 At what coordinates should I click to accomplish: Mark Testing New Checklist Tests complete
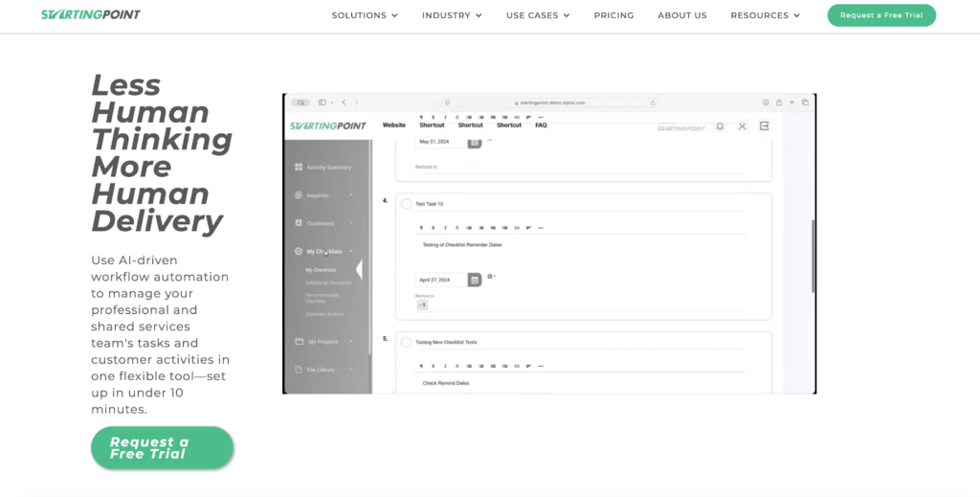[x=407, y=342]
